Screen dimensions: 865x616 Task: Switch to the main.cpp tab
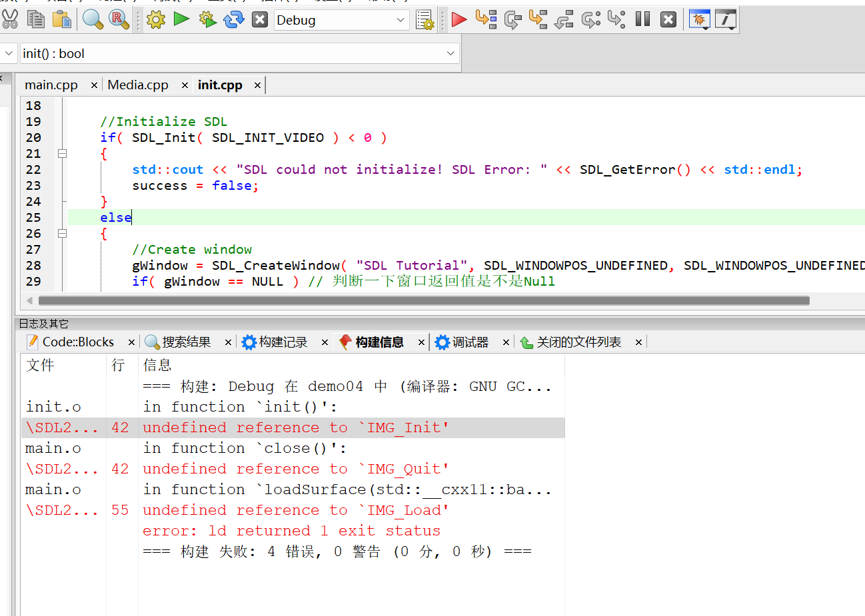(x=51, y=85)
